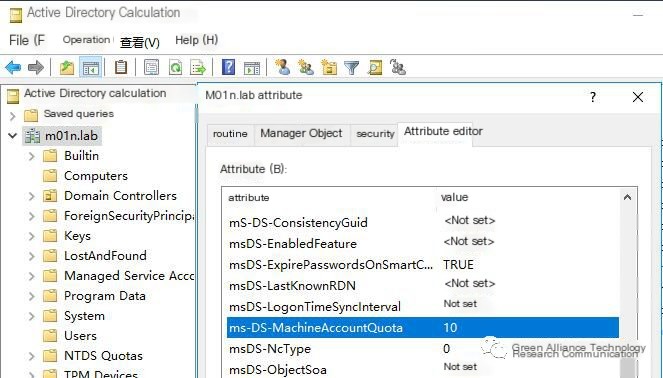The height and width of the screenshot is (378, 663).
Task: Click the Create new organizational unit icon
Action: coord(329,67)
